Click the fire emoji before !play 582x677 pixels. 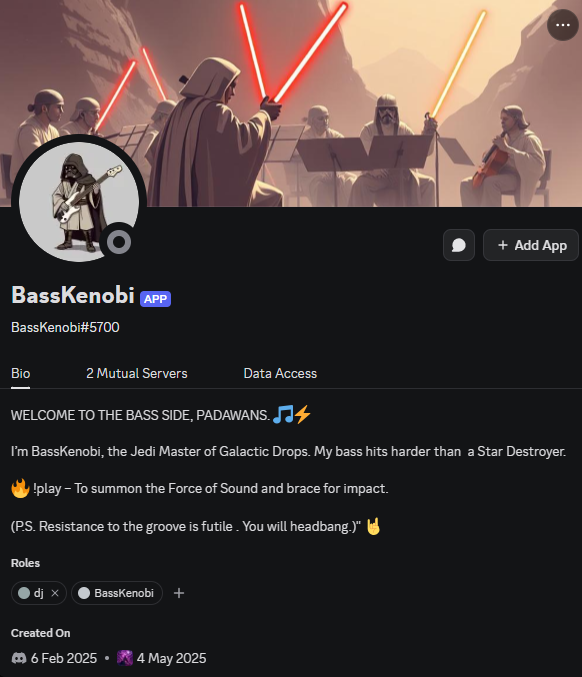click(x=20, y=488)
